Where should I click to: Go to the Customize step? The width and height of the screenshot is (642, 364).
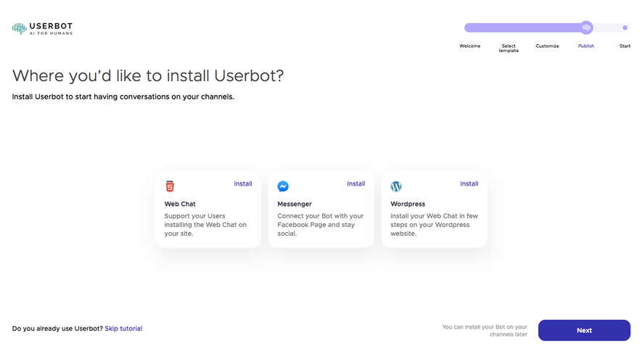548,46
